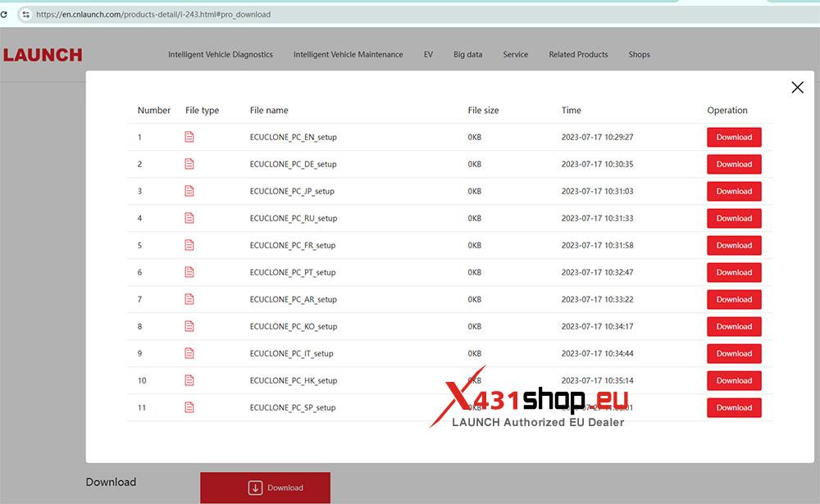Close the download list dialog
Screen dimensions: 820x504
point(797,88)
